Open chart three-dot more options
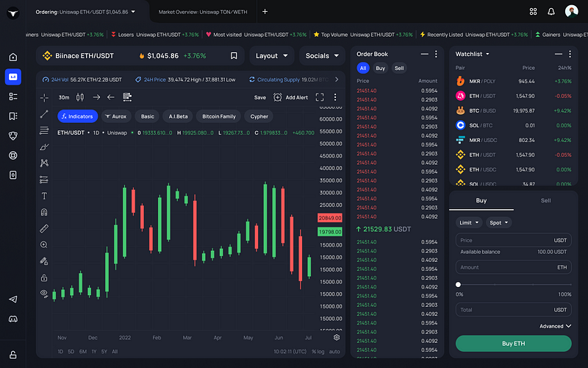The height and width of the screenshot is (368, 588). 335,97
